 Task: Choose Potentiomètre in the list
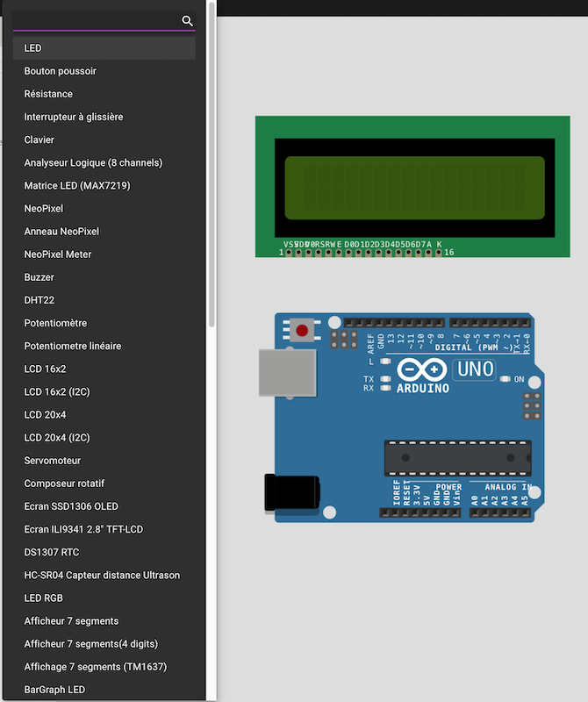pyautogui.click(x=104, y=323)
